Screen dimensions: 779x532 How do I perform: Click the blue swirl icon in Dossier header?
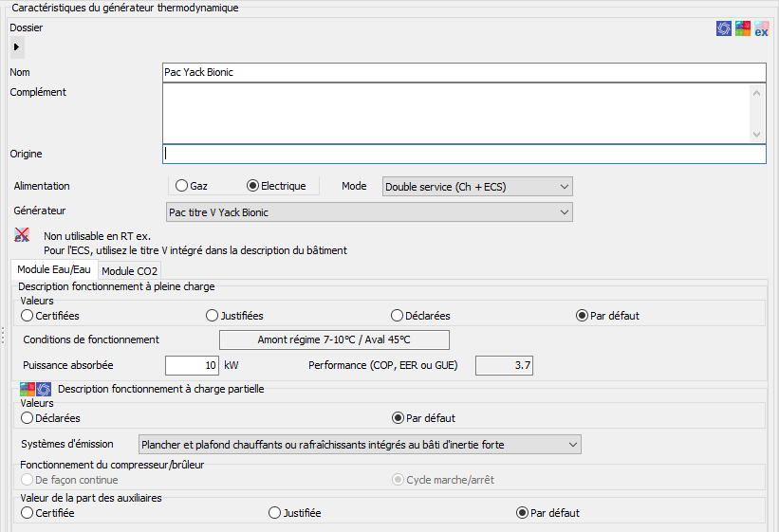click(724, 29)
